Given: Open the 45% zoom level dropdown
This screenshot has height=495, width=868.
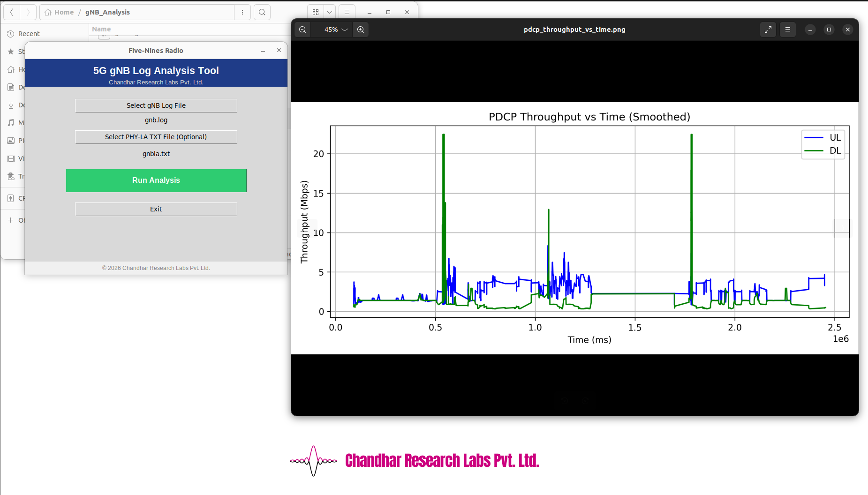Looking at the screenshot, I should (336, 30).
